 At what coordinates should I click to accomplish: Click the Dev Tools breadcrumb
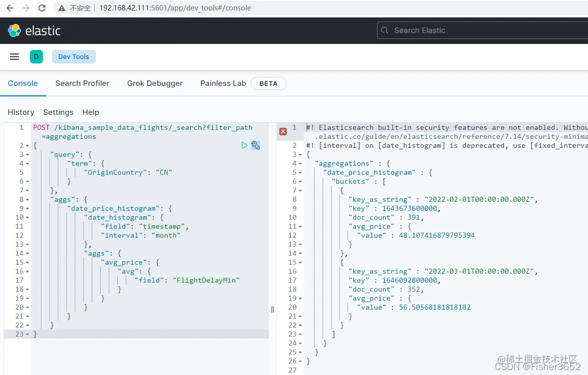[73, 57]
